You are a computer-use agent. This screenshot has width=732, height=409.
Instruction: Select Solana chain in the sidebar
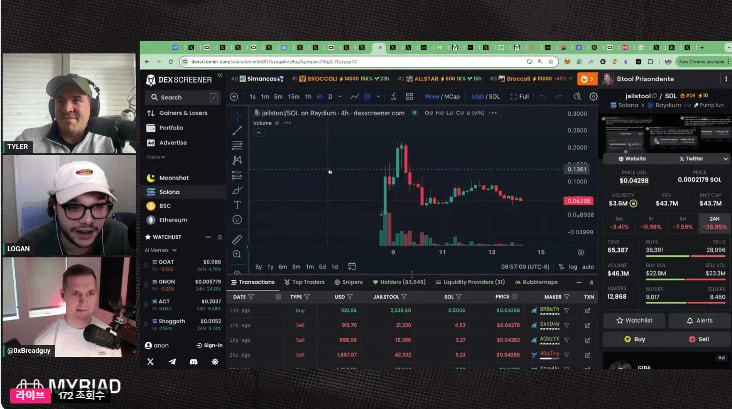tap(183, 192)
